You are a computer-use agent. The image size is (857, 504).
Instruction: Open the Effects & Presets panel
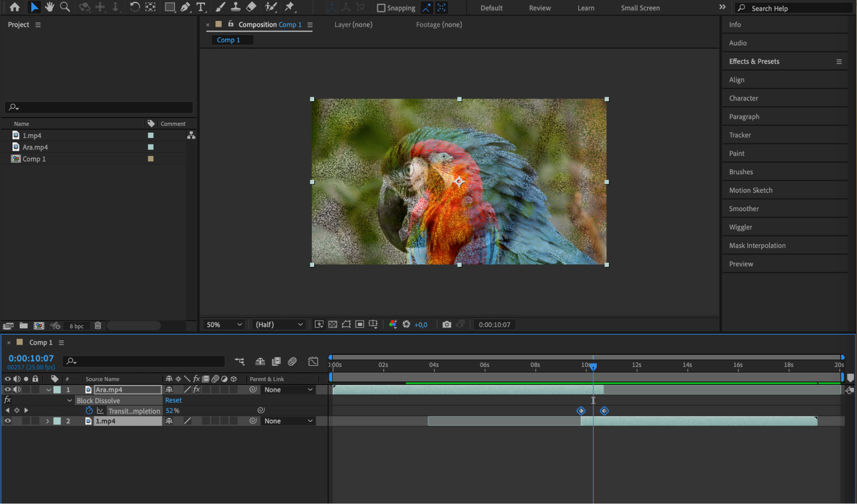click(754, 61)
